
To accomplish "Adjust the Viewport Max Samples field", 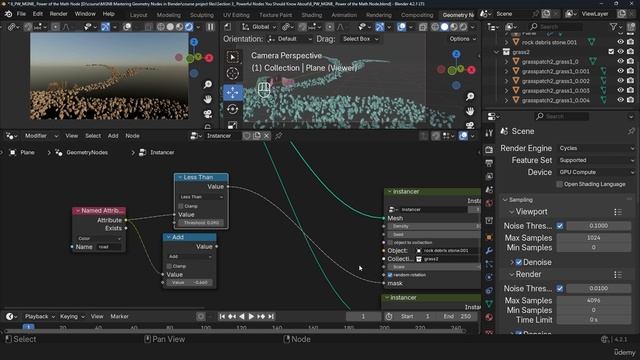I will [x=594, y=238].
